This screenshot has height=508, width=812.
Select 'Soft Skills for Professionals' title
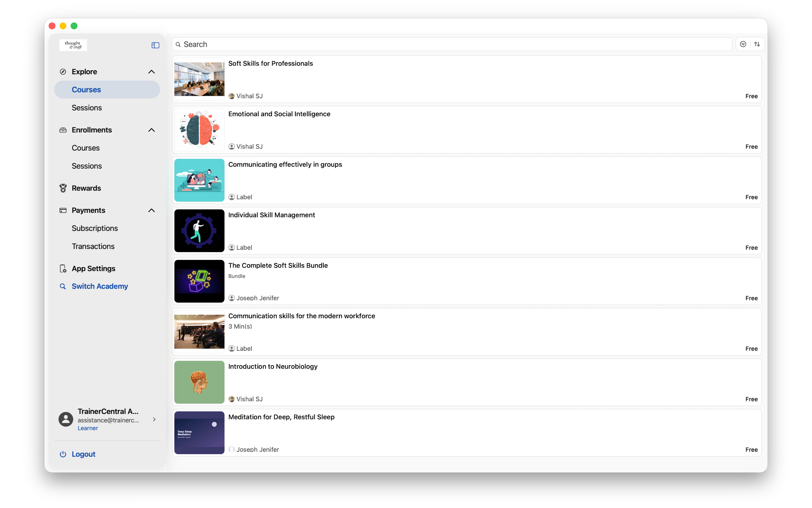270,63
